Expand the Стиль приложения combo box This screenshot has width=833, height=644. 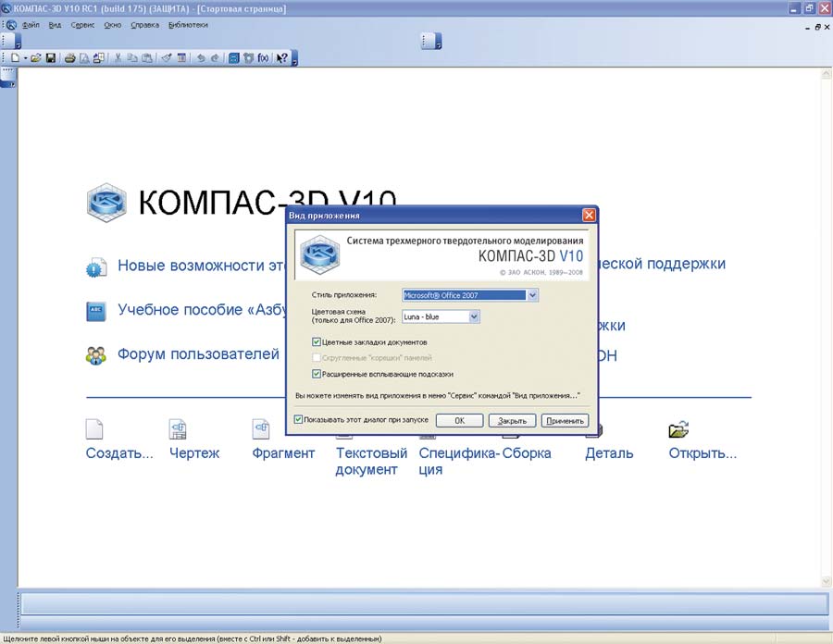532,295
